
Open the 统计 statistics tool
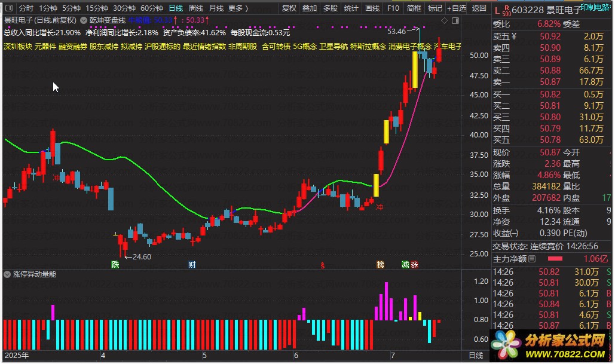click(351, 8)
